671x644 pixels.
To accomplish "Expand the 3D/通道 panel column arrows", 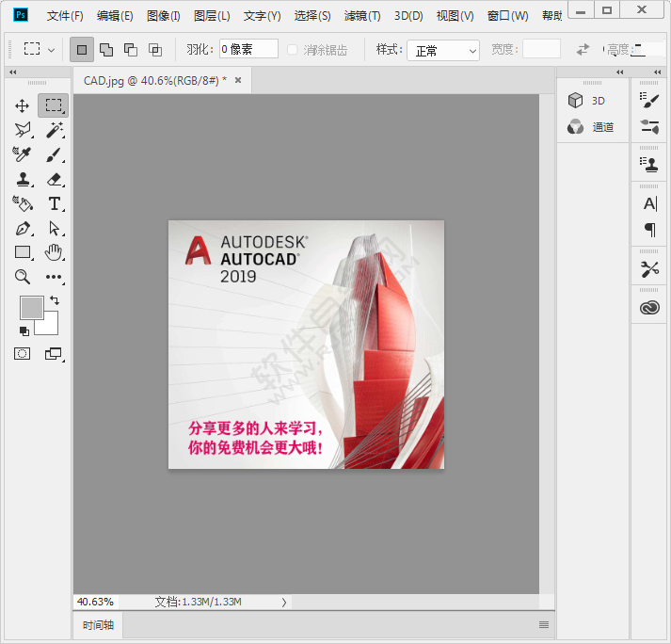I will click(619, 72).
